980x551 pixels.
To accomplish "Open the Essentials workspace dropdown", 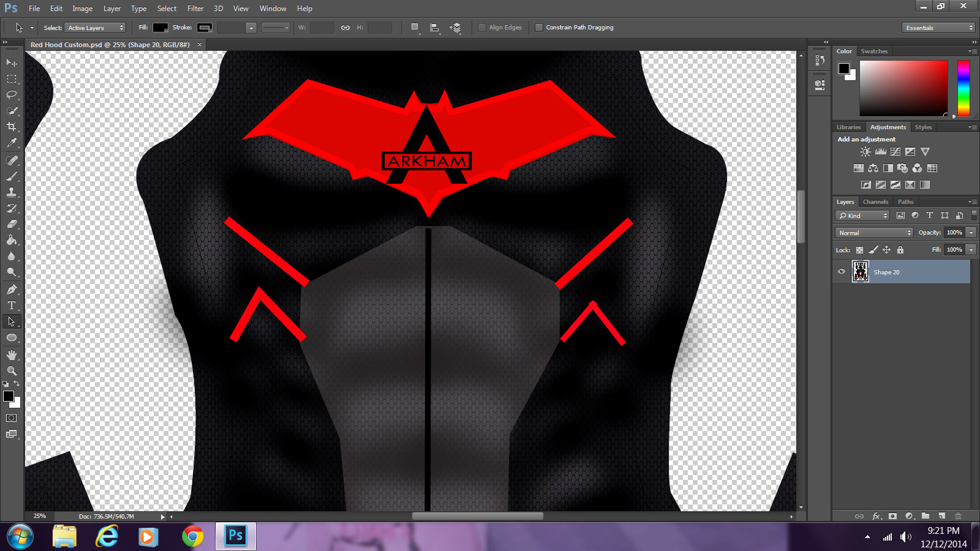I will click(x=938, y=28).
